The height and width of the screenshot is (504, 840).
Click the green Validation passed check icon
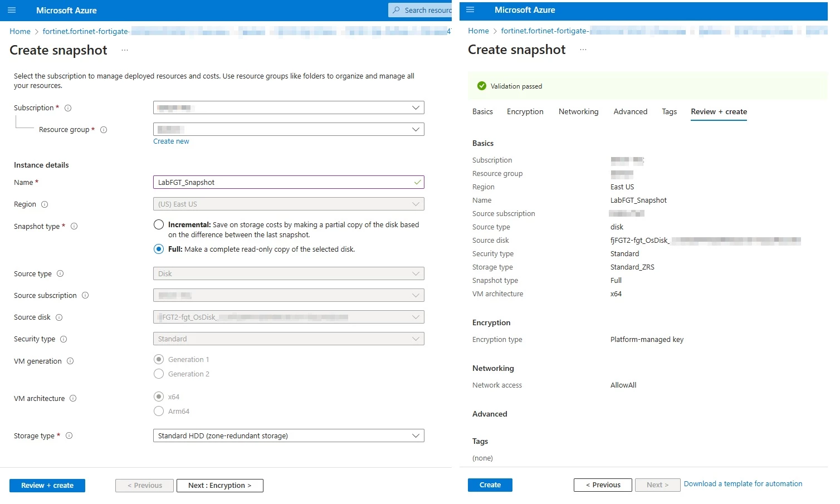pyautogui.click(x=482, y=86)
